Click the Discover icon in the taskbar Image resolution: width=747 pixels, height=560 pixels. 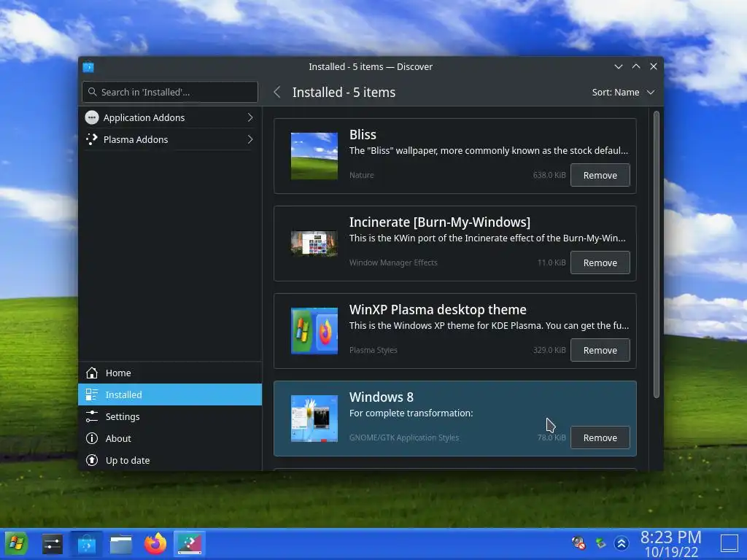[x=87, y=544]
